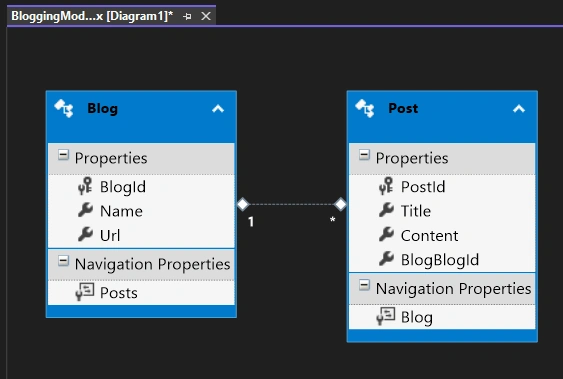Switch to the BloggingMod...x [Diagram1] tab

click(x=92, y=16)
